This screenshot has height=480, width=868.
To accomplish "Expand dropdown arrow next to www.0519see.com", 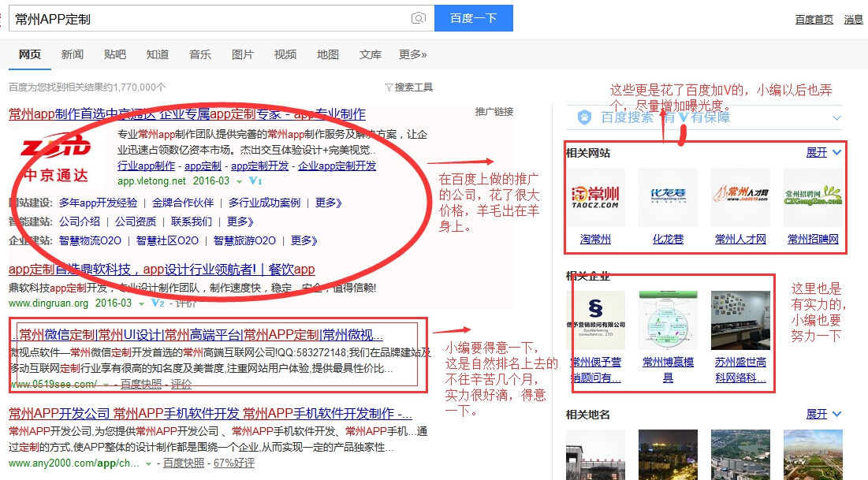I will pos(106,384).
